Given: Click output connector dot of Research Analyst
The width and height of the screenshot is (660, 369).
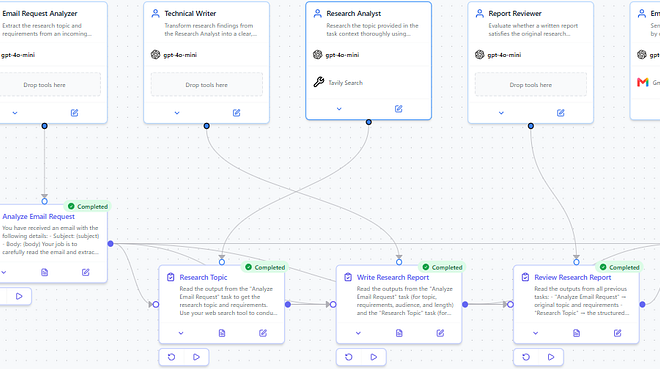Looking at the screenshot, I should point(369,122).
